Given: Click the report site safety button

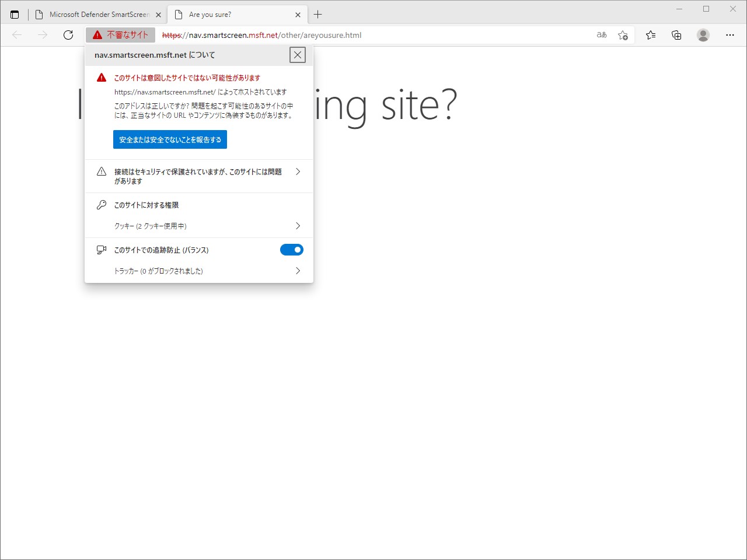Looking at the screenshot, I should (x=170, y=139).
